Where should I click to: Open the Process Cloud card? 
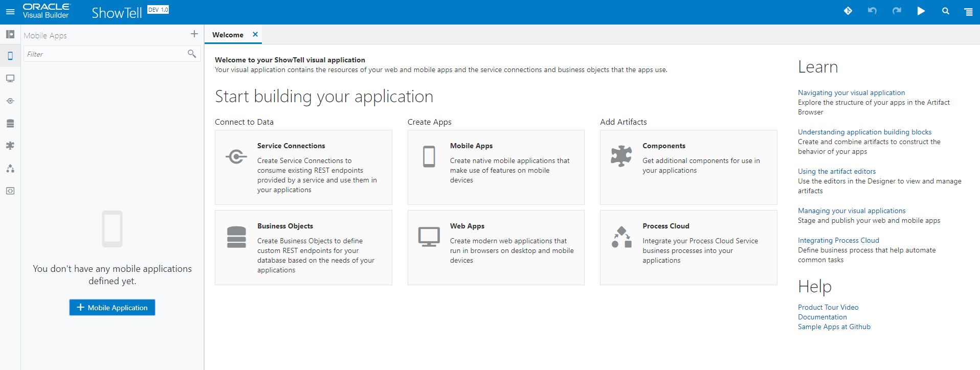point(688,247)
